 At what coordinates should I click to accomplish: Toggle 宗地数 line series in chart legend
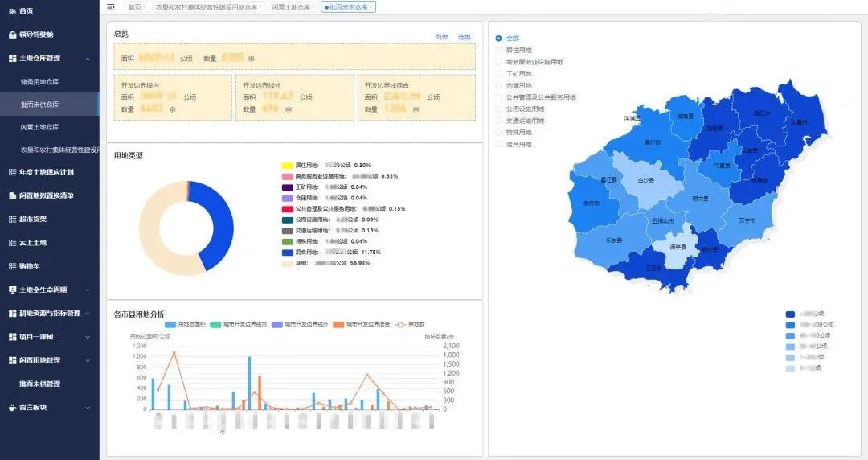tap(410, 324)
